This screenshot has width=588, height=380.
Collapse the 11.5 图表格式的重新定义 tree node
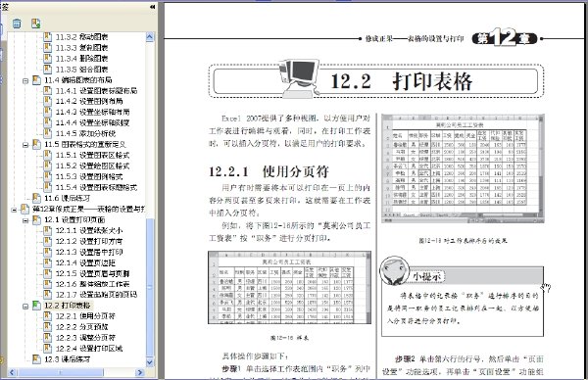point(25,145)
